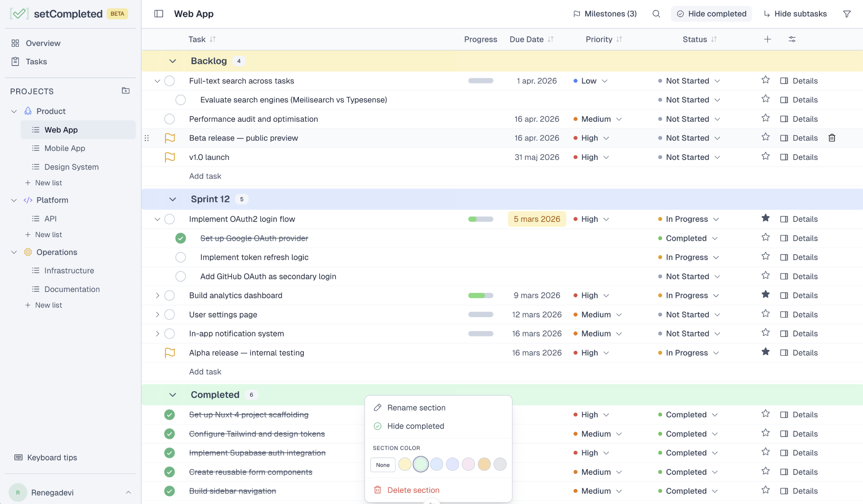
Task: Open the filter icon at top right
Action: (x=847, y=13)
